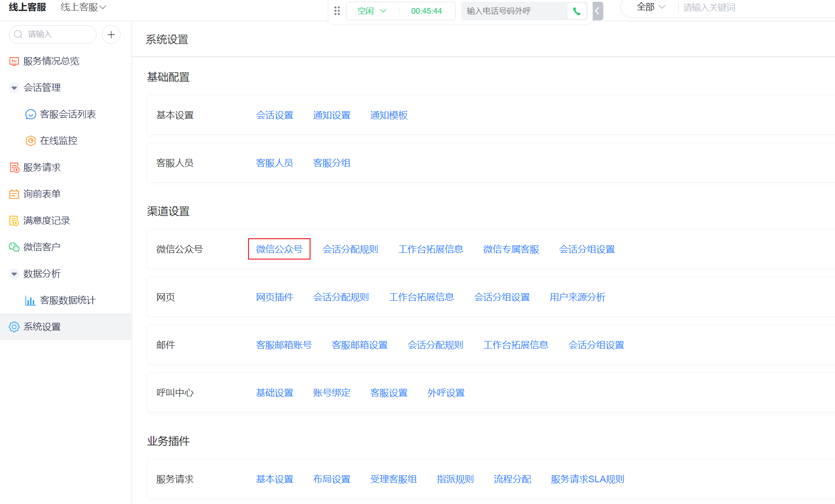
Task: Click the plus add button in sidebar
Action: pyautogui.click(x=111, y=35)
